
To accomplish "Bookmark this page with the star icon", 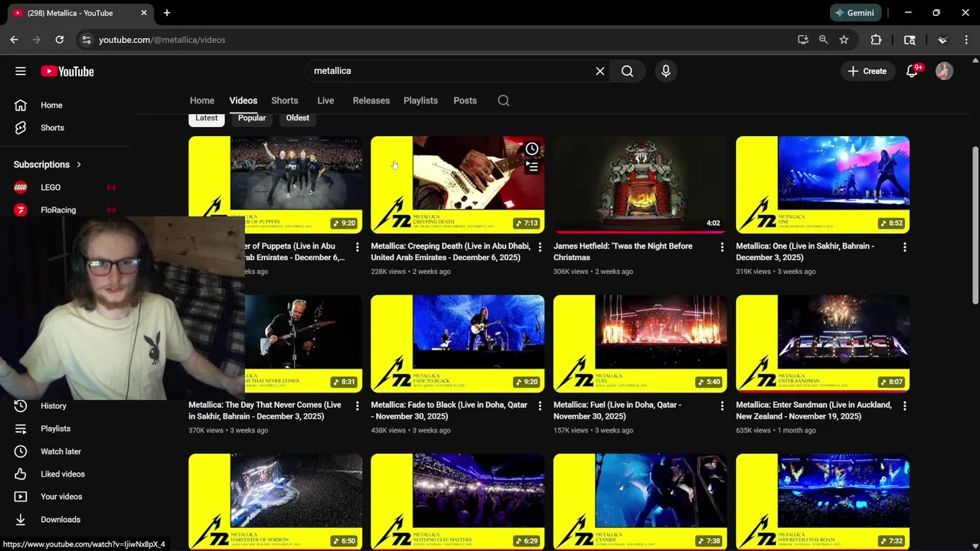I will tap(844, 40).
